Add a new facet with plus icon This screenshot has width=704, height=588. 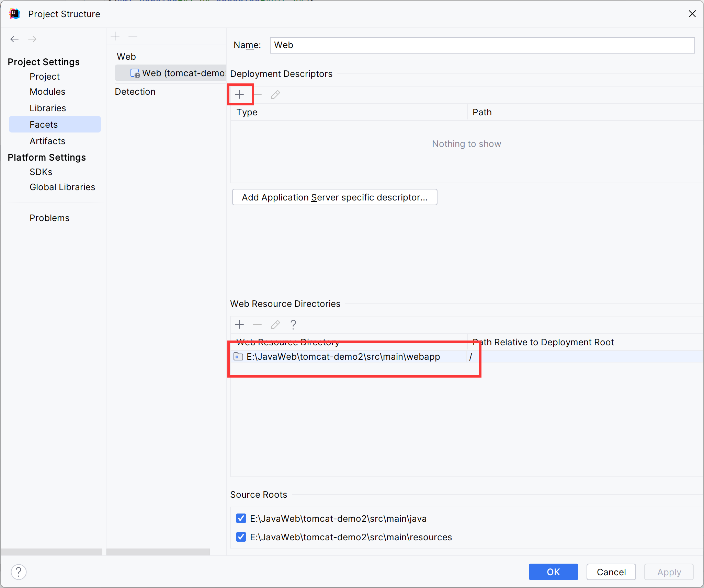click(115, 36)
